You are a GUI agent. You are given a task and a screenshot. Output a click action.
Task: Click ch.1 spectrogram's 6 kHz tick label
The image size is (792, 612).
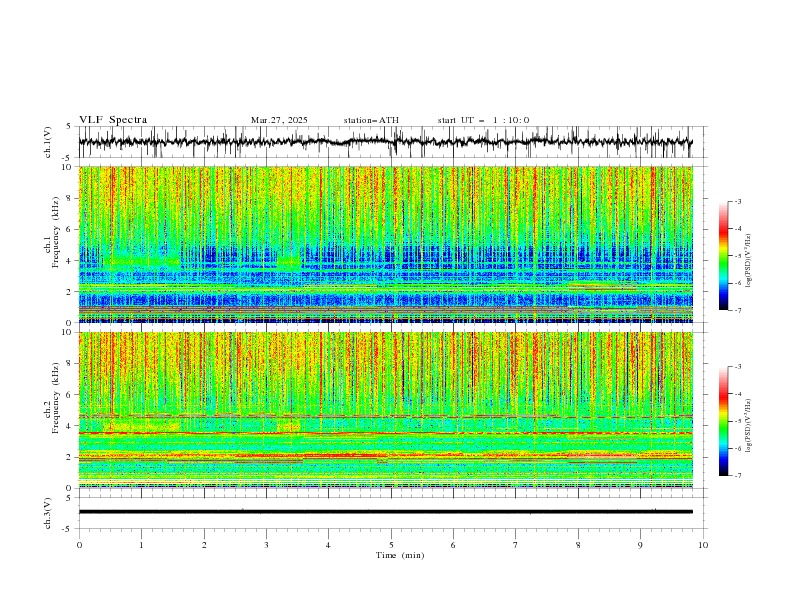coord(70,230)
